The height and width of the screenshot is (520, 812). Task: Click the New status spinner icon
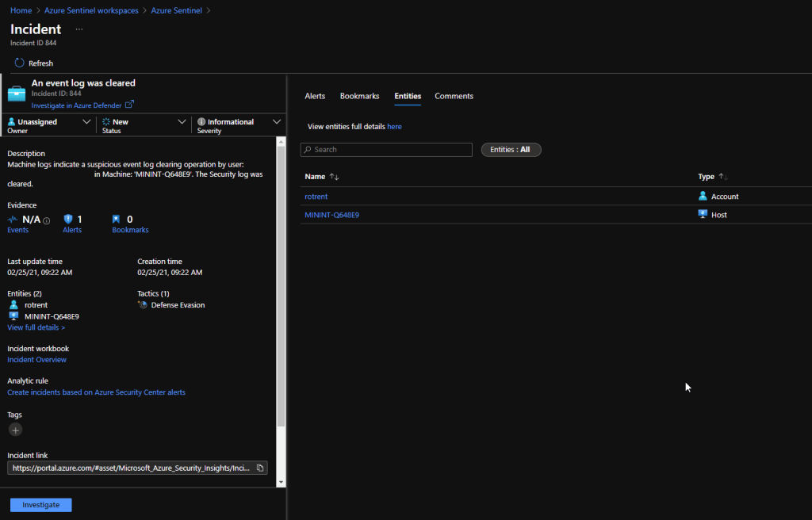tap(106, 122)
